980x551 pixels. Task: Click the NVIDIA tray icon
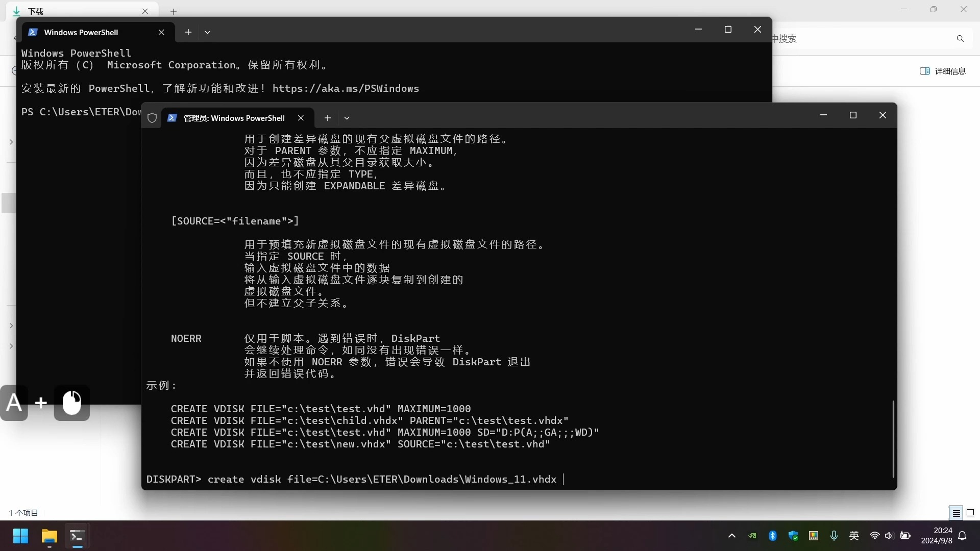pos(752,536)
